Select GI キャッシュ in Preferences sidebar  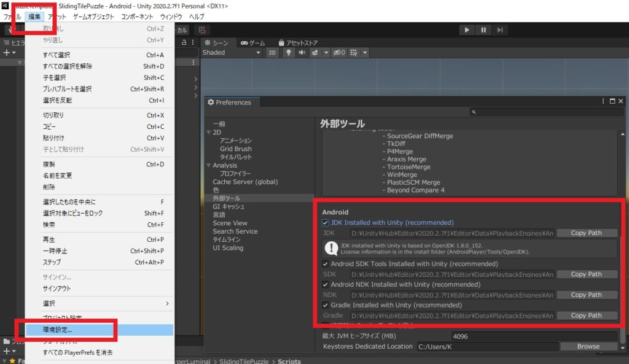point(229,206)
